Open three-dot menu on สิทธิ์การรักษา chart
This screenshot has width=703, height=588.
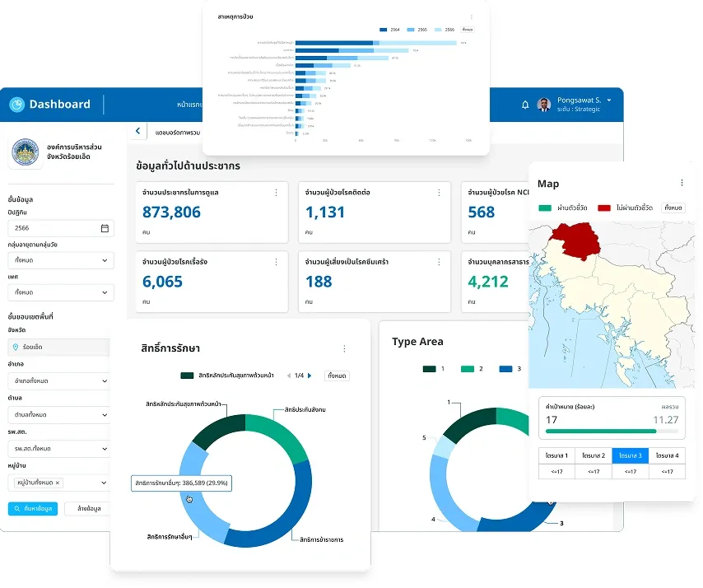point(344,348)
